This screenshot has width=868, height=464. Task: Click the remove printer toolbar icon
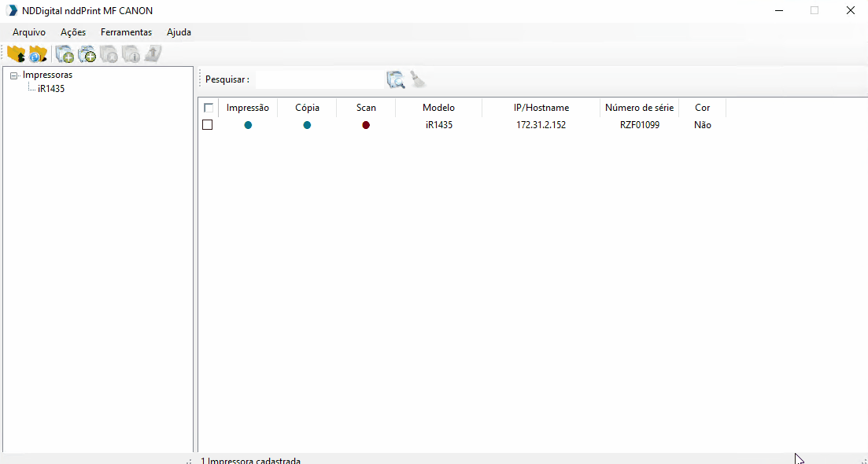coord(109,53)
